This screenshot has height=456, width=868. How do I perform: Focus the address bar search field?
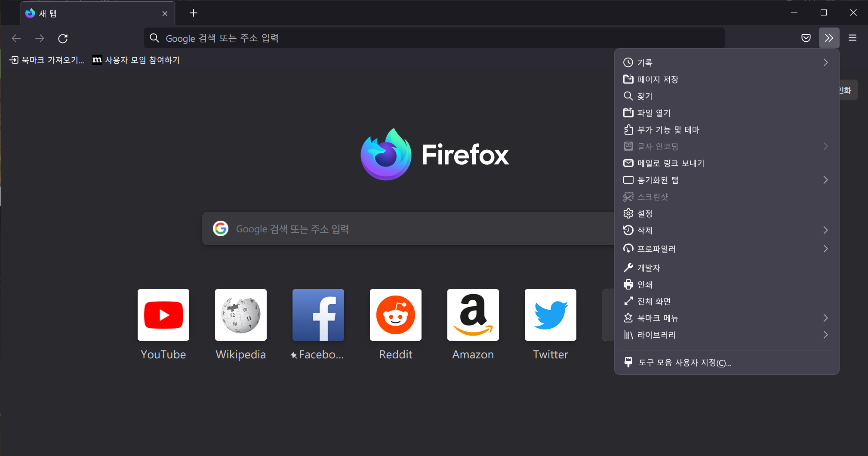pos(434,38)
